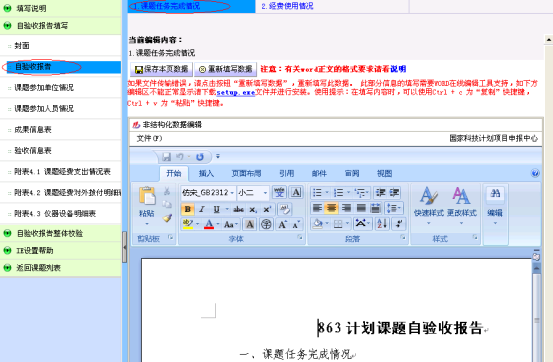Open the font name dropdown 仿宋_GB2312
This screenshot has height=362, width=553.
pos(232,193)
